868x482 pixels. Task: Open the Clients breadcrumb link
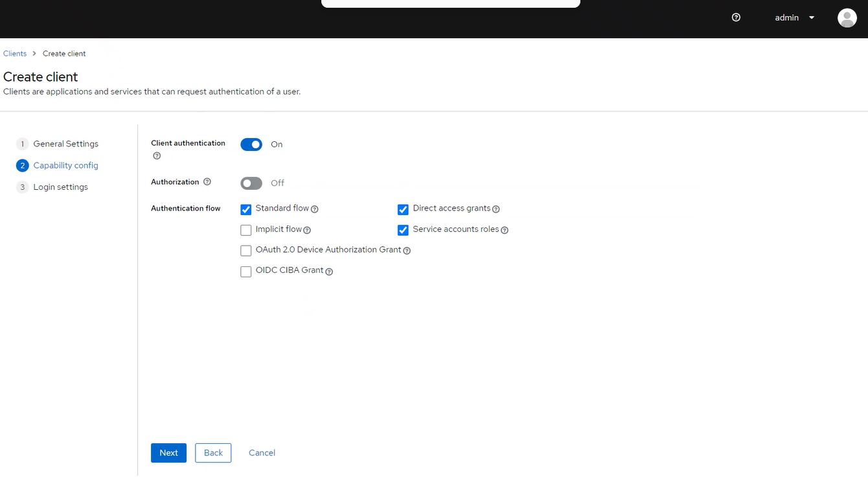(15, 54)
